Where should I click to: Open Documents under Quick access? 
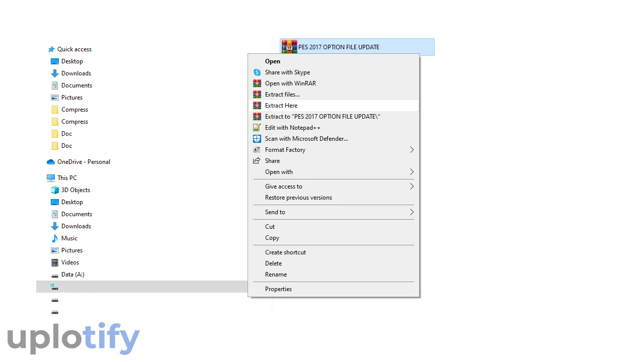coord(76,85)
